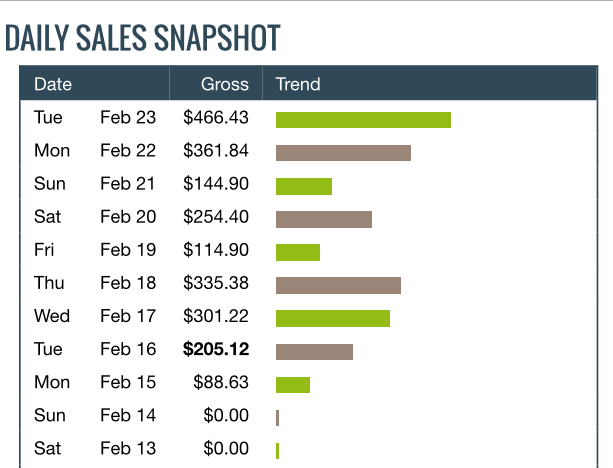Click the $88.63 gross value
Viewport: 613px width, 468px height.
221,382
